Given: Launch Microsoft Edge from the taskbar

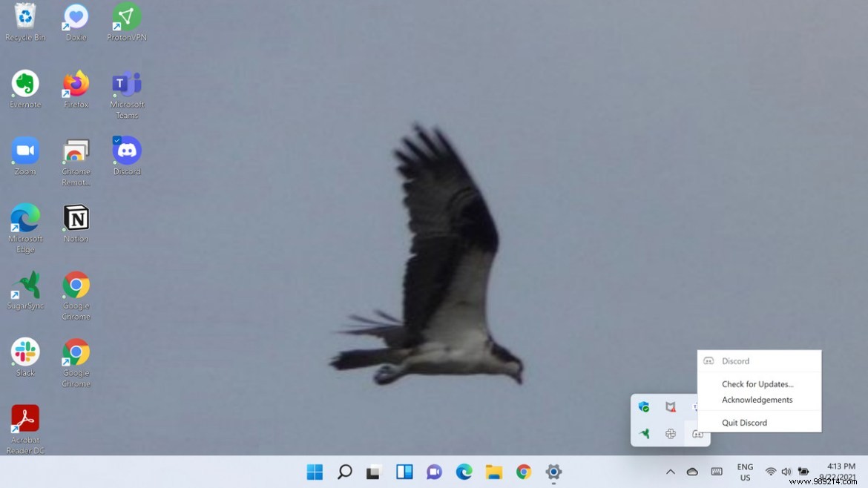Looking at the screenshot, I should (x=464, y=472).
